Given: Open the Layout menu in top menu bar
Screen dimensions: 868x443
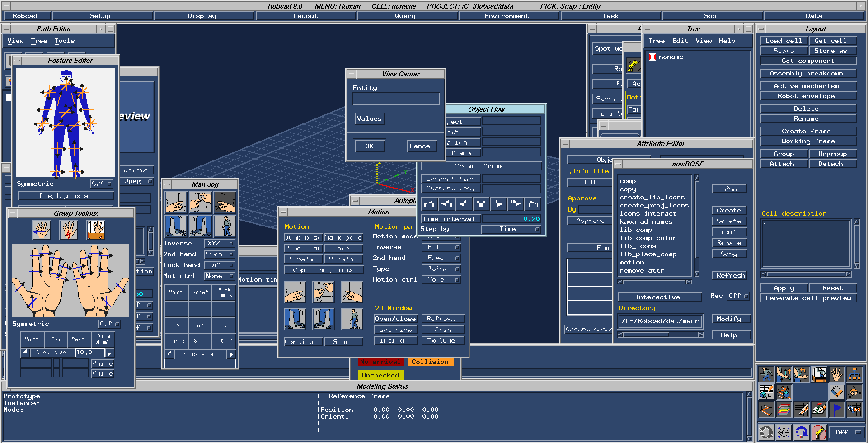Looking at the screenshot, I should [305, 16].
